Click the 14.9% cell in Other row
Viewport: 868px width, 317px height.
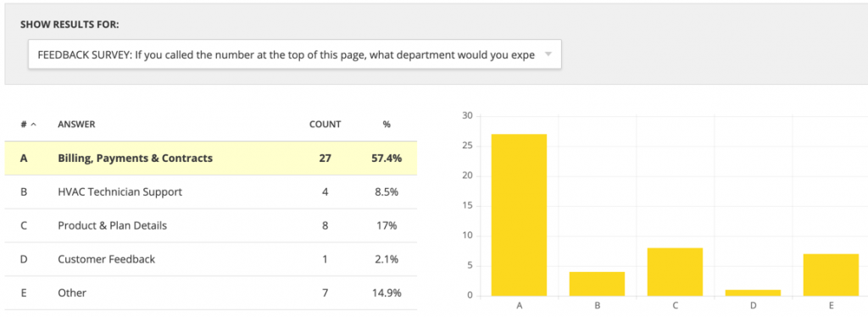click(x=387, y=292)
